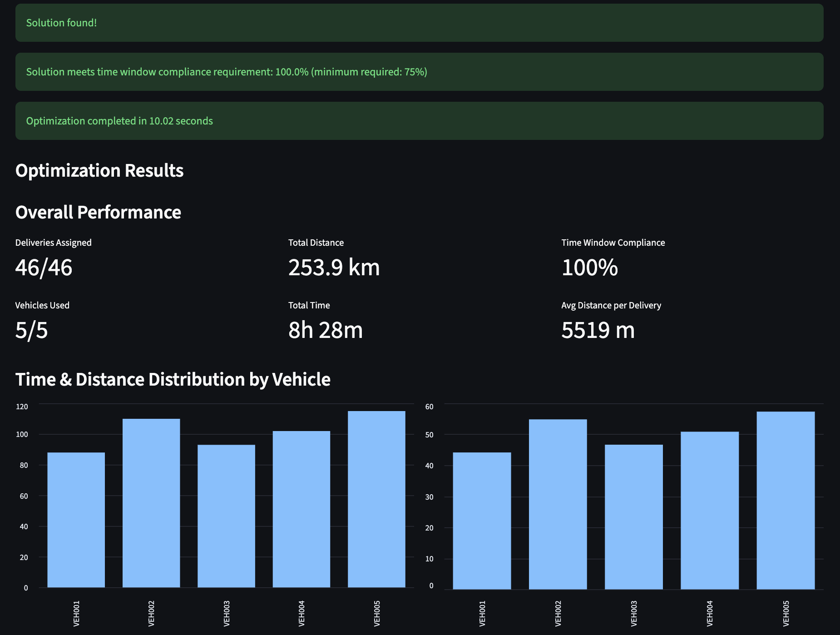Click the 'Total Time' metric label

[x=309, y=305]
